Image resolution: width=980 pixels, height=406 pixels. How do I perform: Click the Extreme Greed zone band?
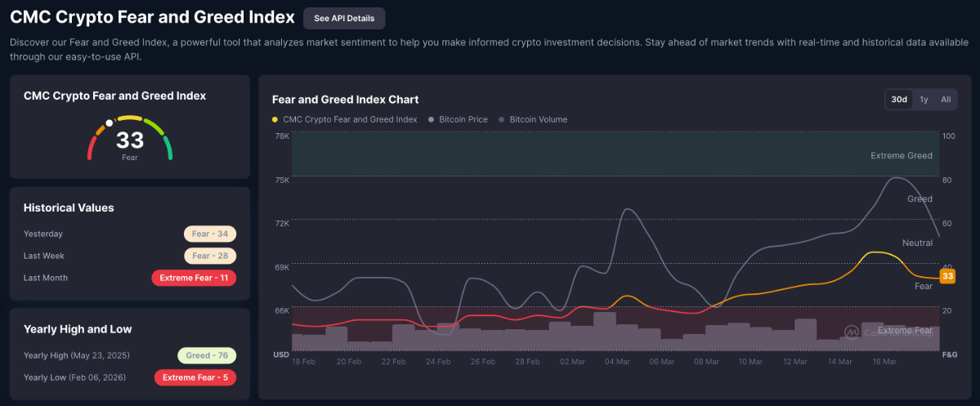(x=613, y=155)
